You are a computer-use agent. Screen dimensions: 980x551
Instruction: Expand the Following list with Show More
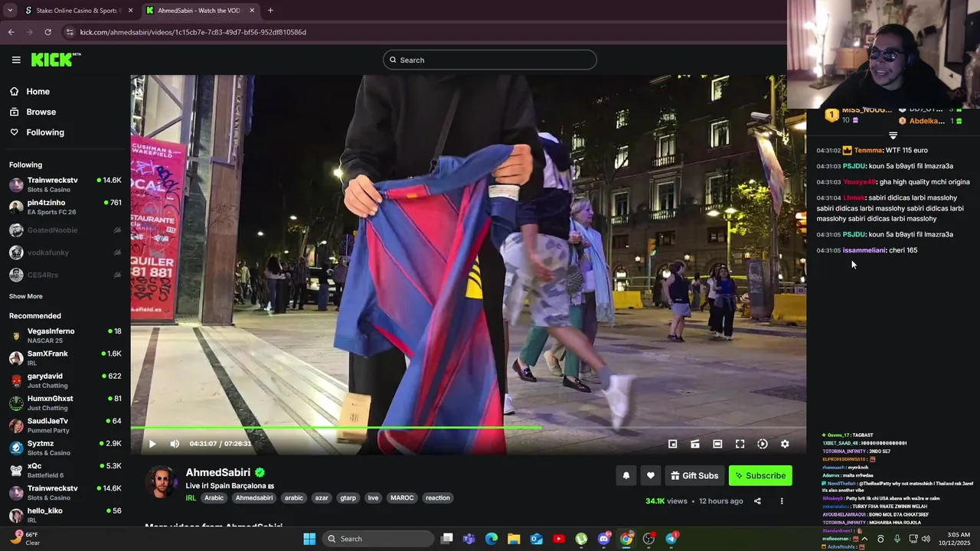(x=26, y=296)
